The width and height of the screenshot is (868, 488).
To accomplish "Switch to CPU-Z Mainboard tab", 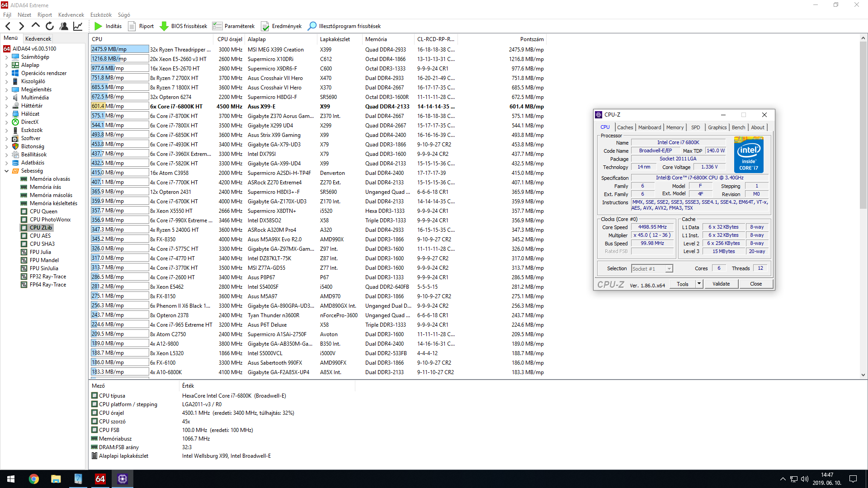I will click(x=649, y=127).
